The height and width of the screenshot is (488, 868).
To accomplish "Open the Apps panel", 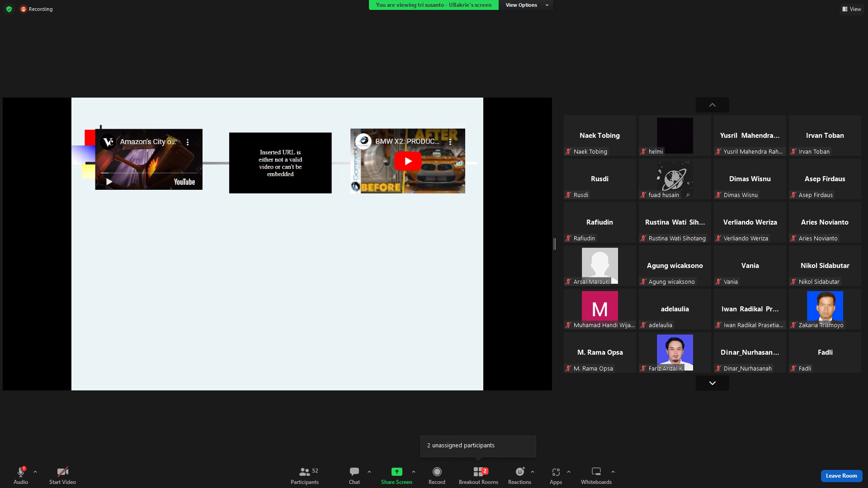I will (x=556, y=476).
